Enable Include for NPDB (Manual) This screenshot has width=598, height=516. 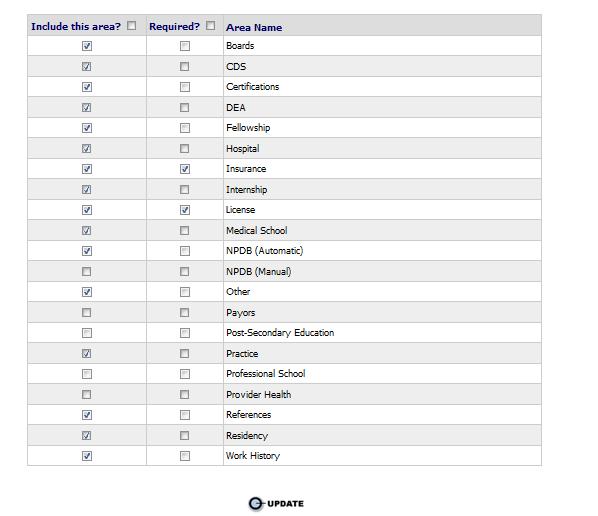(87, 272)
